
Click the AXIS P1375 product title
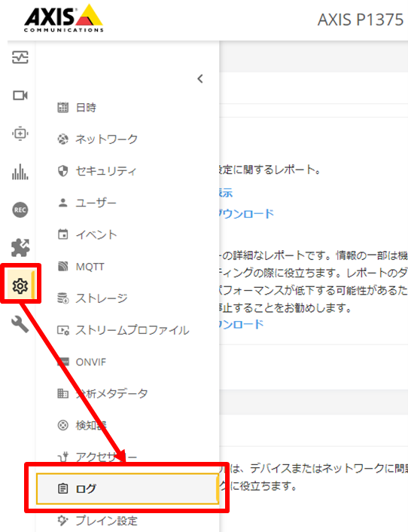361,20
